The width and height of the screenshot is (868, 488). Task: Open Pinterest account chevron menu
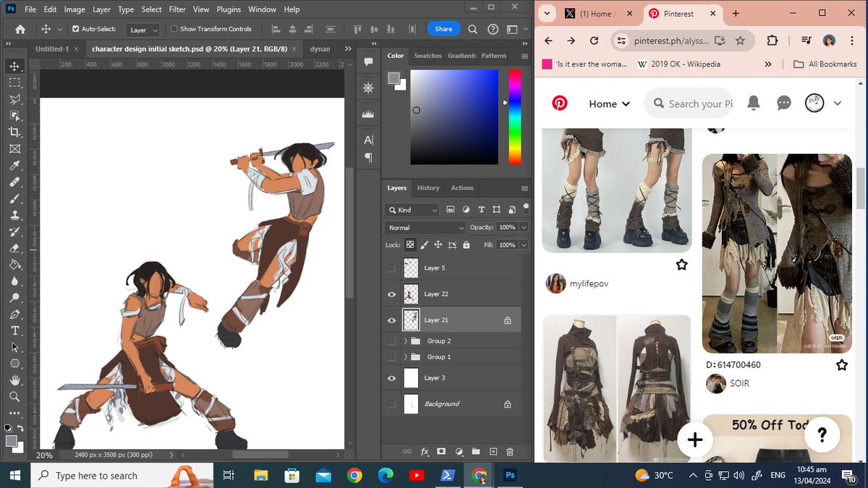pyautogui.click(x=837, y=103)
